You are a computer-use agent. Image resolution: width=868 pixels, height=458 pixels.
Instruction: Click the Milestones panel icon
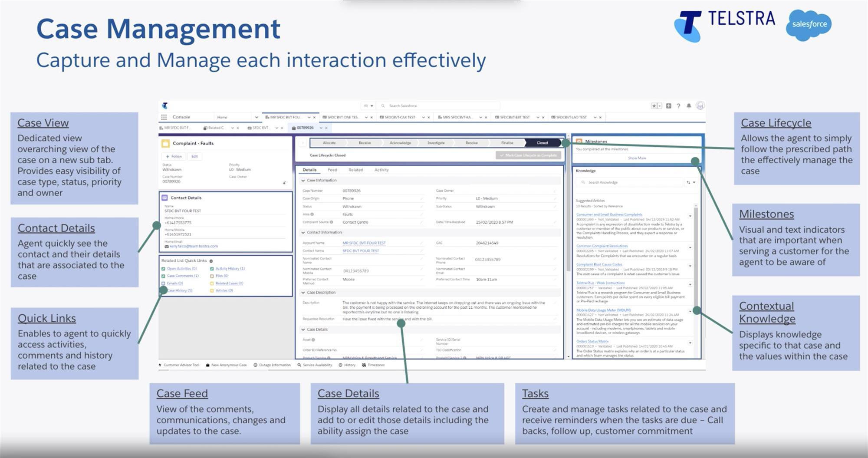(579, 141)
